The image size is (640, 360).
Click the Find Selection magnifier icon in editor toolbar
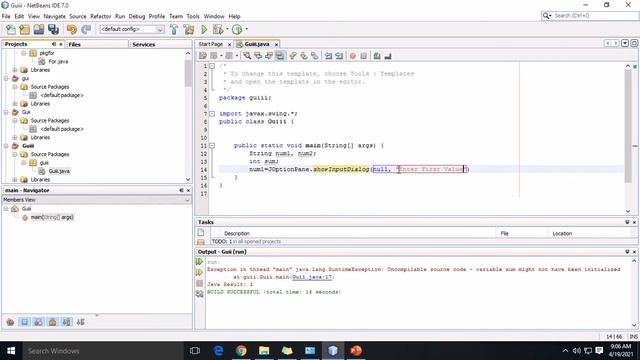point(247,56)
